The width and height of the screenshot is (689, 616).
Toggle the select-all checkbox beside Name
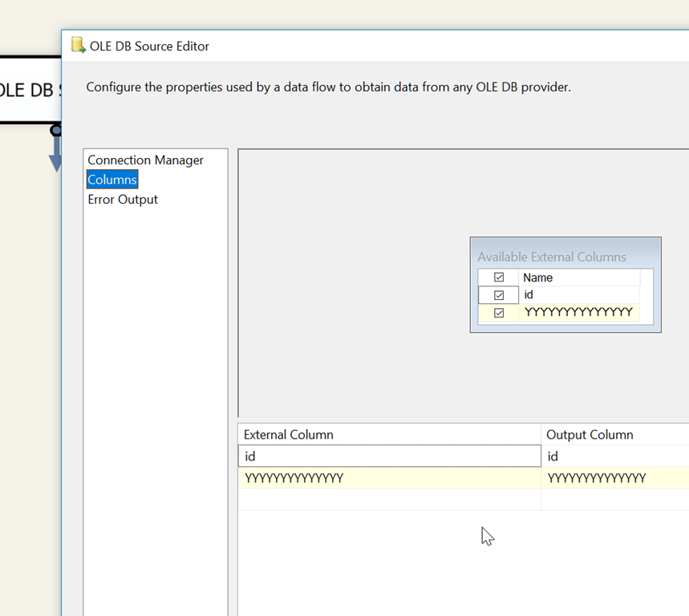pyautogui.click(x=499, y=278)
